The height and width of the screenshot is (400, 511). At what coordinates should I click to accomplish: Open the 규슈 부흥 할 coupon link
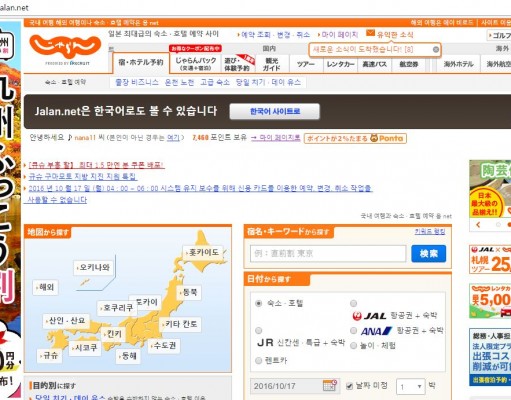coord(96,165)
